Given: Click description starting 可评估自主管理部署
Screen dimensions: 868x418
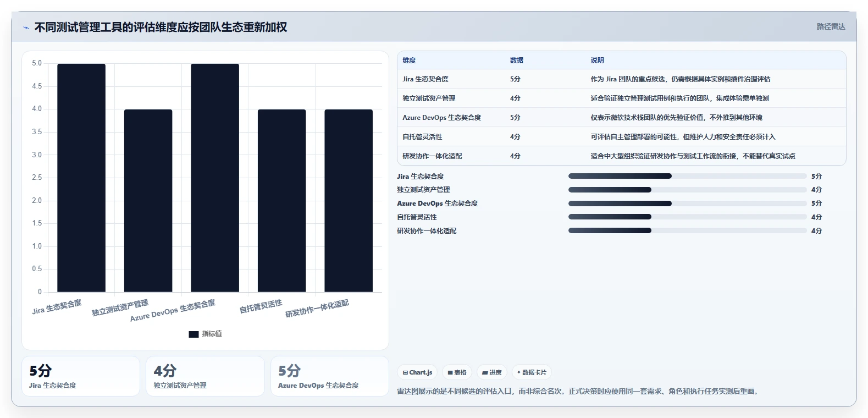Looking at the screenshot, I should [x=683, y=137].
